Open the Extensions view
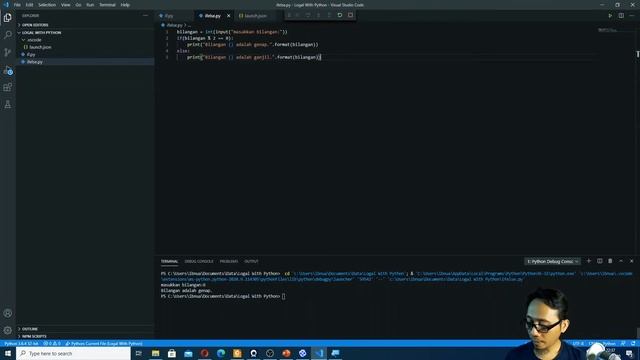This screenshot has height=360, width=640. (7, 87)
